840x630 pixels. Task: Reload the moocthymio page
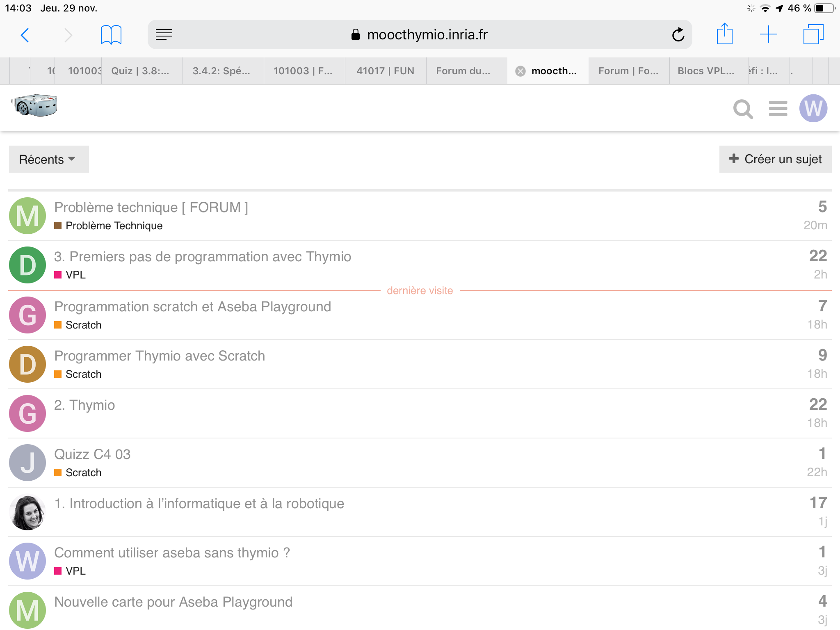pos(678,34)
